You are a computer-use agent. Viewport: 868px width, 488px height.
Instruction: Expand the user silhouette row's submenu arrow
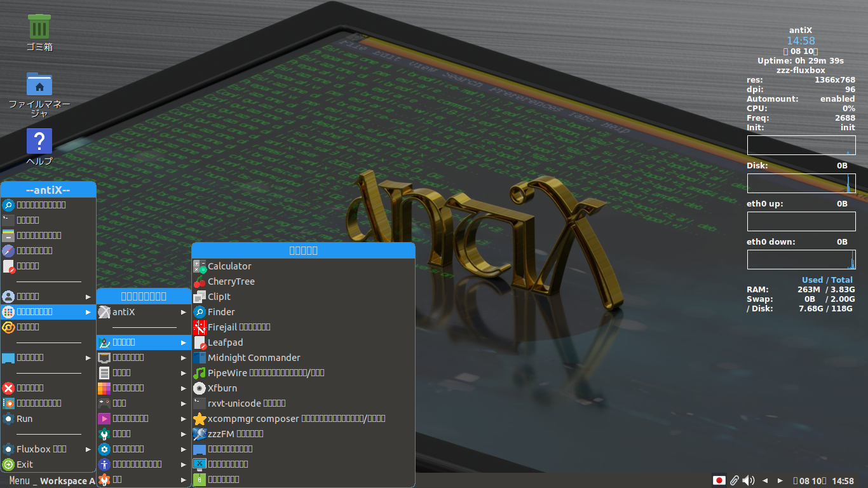pyautogui.click(x=88, y=297)
